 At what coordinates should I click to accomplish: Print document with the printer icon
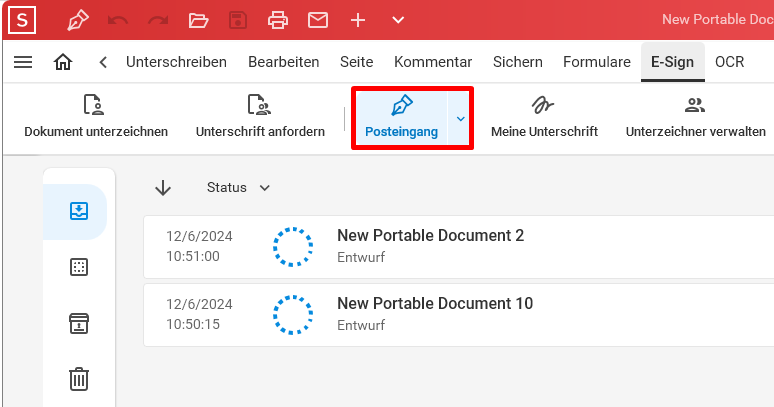click(x=278, y=20)
